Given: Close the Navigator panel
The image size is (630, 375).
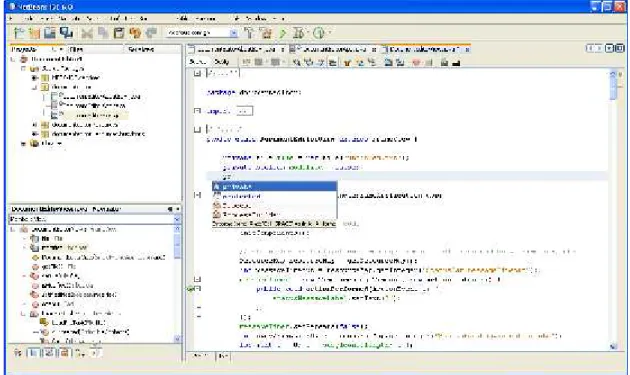Looking at the screenshot, I should click(178, 209).
